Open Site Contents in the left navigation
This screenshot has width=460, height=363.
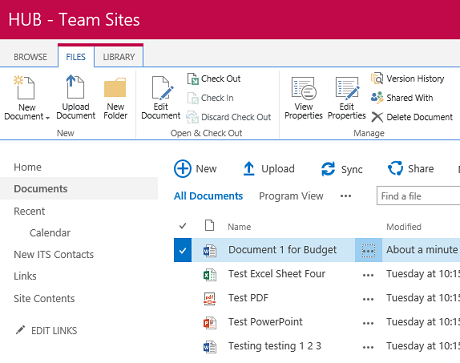coord(44,298)
